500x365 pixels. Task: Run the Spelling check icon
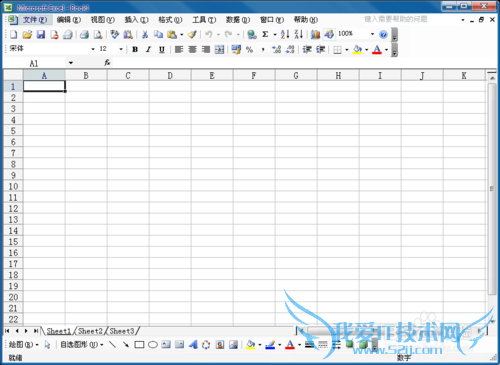pos(115,34)
